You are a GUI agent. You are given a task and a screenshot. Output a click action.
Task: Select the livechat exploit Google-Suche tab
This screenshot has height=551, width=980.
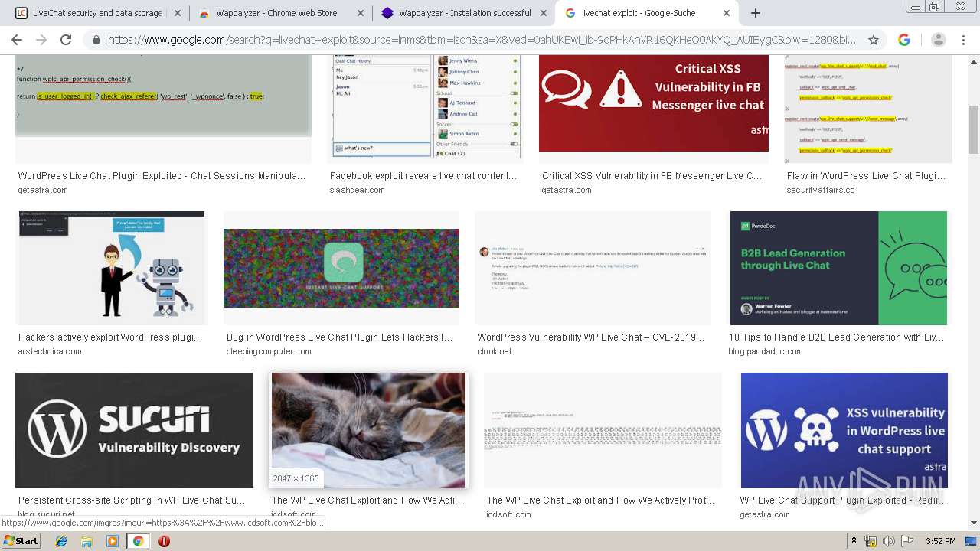pyautogui.click(x=648, y=13)
